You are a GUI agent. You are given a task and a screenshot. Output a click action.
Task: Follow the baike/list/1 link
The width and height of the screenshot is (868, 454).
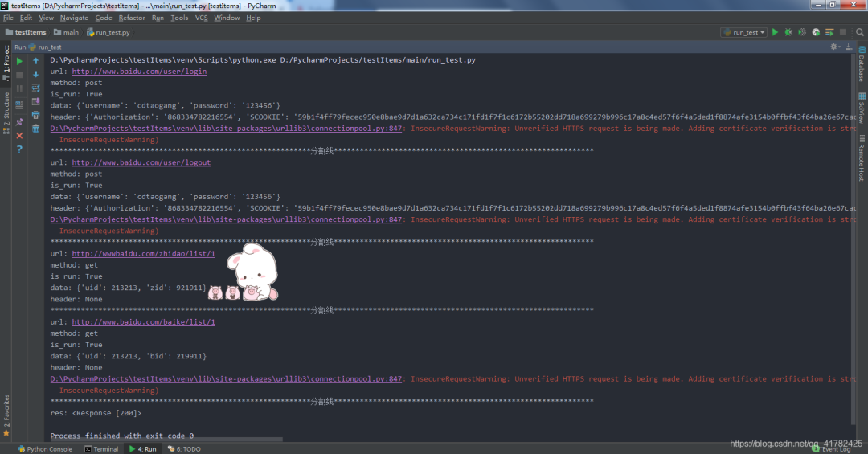(143, 321)
